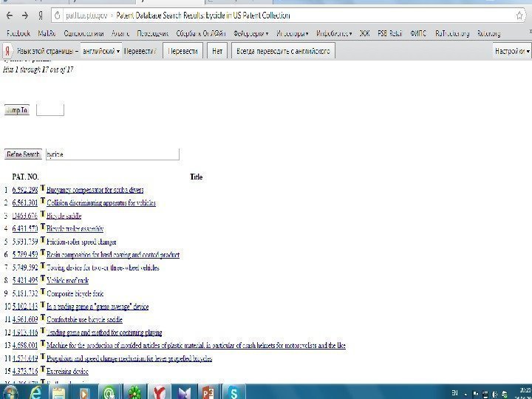The width and height of the screenshot is (532, 399).
Task: Open the Одноклассники bookmark
Action: click(x=83, y=33)
